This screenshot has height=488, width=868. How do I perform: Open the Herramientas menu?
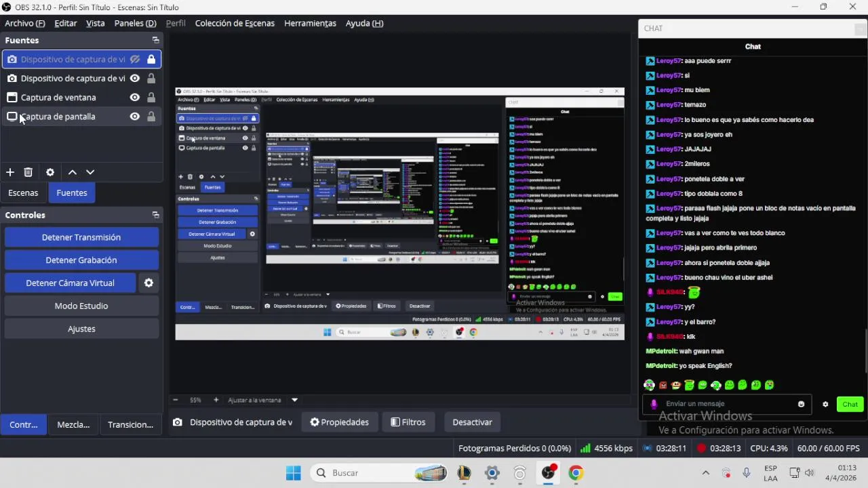(310, 23)
